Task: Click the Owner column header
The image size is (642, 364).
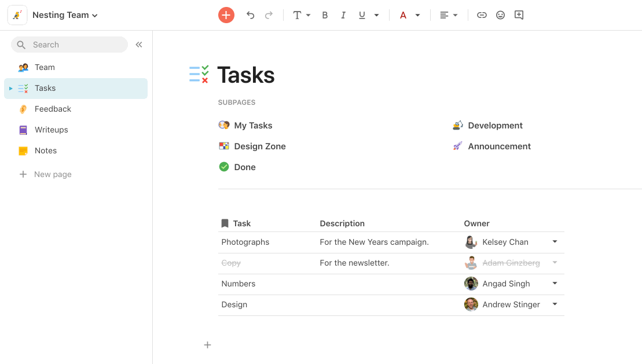Action: 476,223
